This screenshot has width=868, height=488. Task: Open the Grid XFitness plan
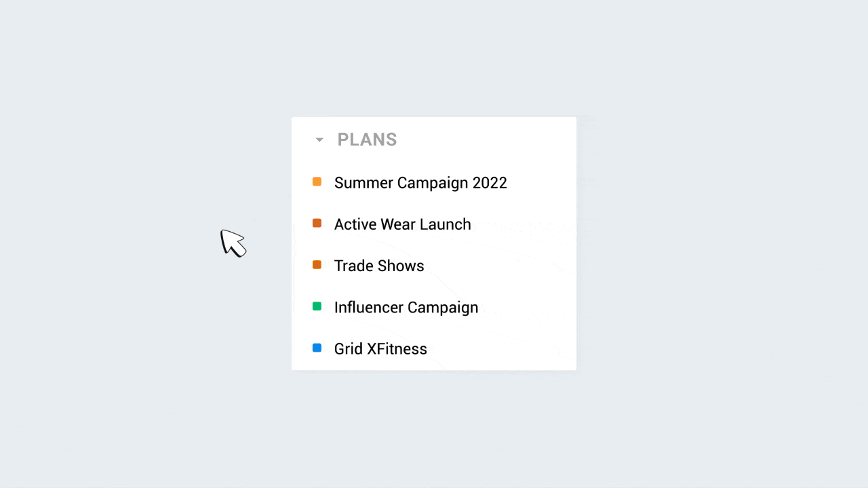[380, 348]
